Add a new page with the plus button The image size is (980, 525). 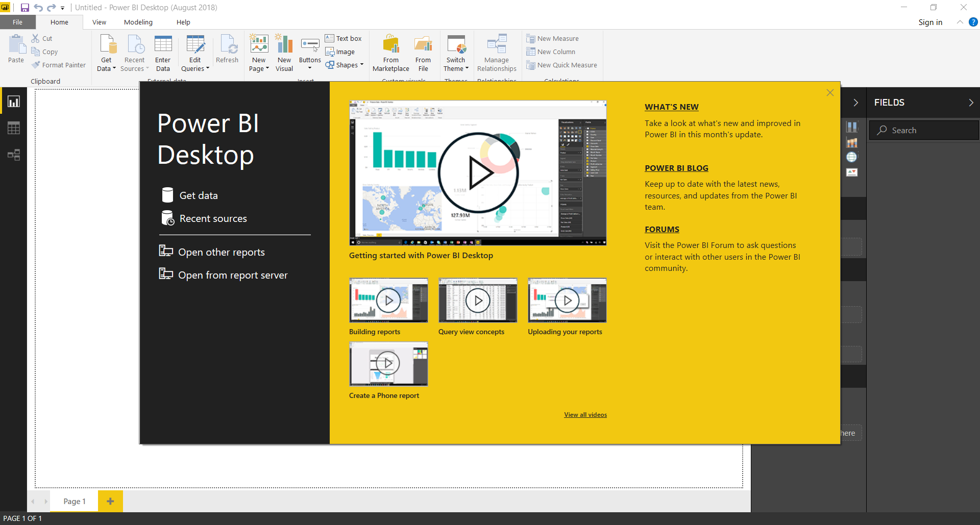pyautogui.click(x=110, y=502)
